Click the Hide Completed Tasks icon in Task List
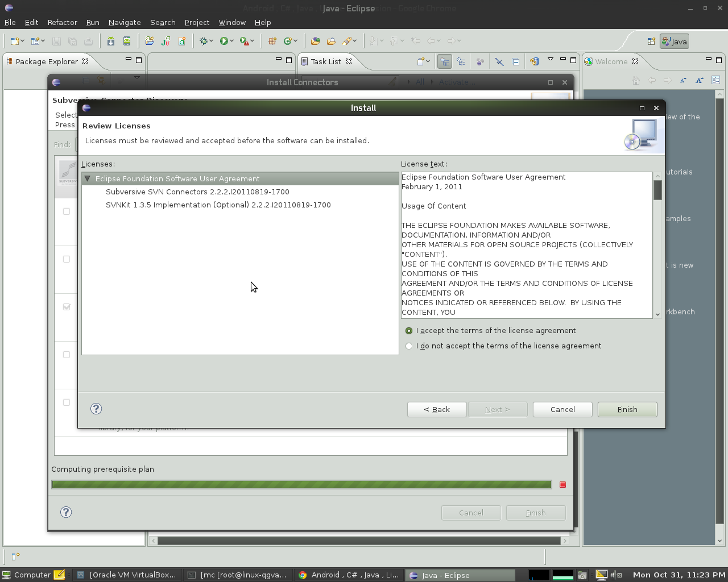The height and width of the screenshot is (582, 728). pyautogui.click(x=499, y=61)
